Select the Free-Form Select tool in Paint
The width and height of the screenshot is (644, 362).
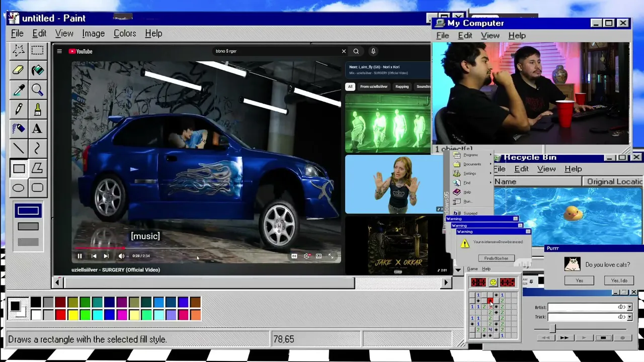click(19, 50)
